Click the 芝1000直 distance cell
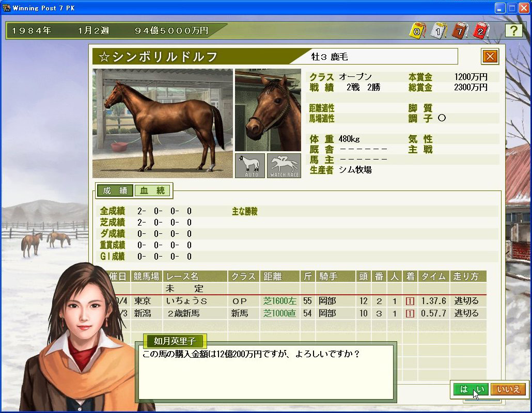This screenshot has width=532, height=413. [280, 313]
